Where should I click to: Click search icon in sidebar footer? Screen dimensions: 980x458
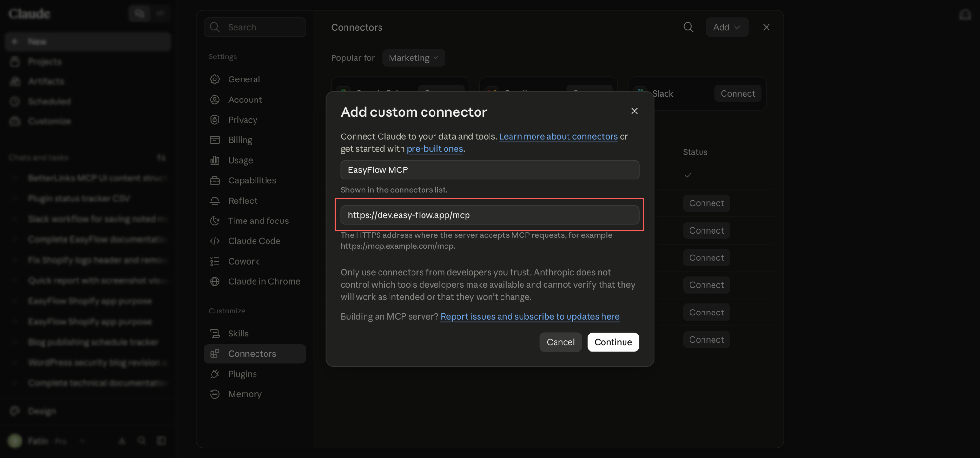click(x=142, y=441)
